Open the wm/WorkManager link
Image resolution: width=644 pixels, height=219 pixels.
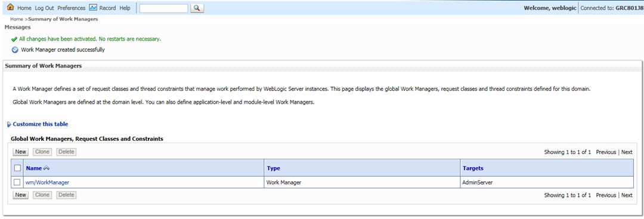point(47,183)
